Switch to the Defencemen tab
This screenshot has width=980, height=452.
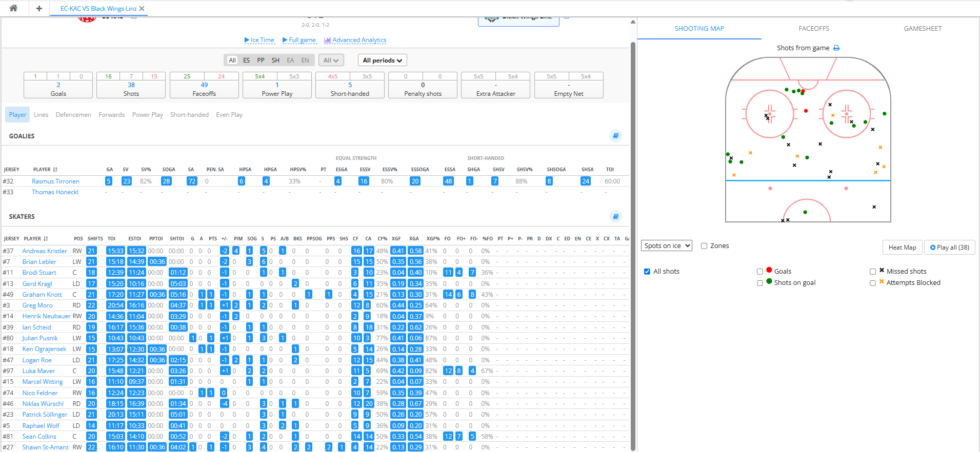pos(73,115)
